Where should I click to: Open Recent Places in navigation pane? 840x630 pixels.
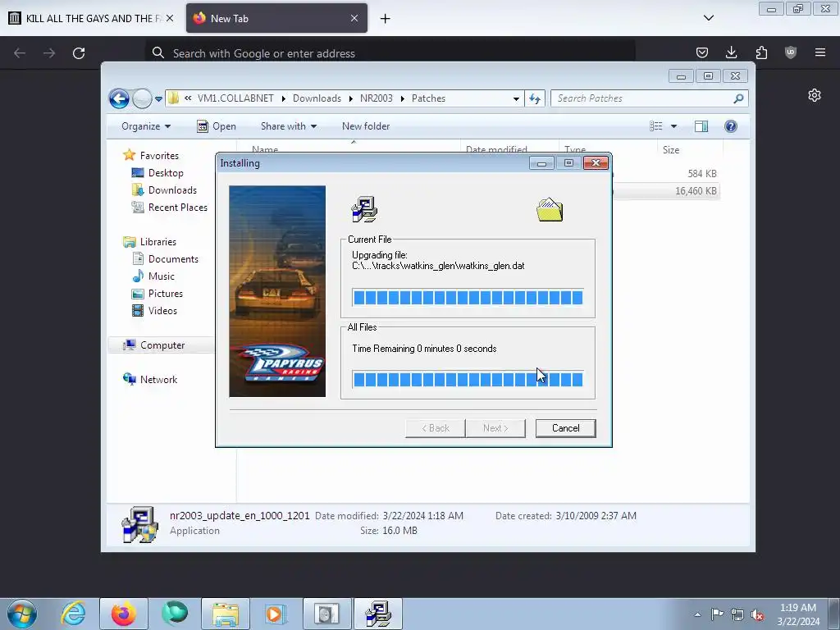(177, 208)
